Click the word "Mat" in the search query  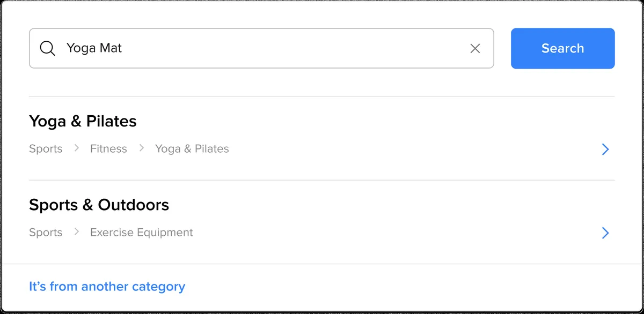pos(111,48)
